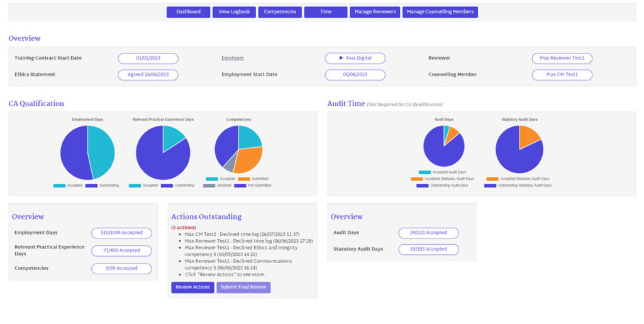Click the Accepted Audit Days legend swatch

(x=425, y=172)
